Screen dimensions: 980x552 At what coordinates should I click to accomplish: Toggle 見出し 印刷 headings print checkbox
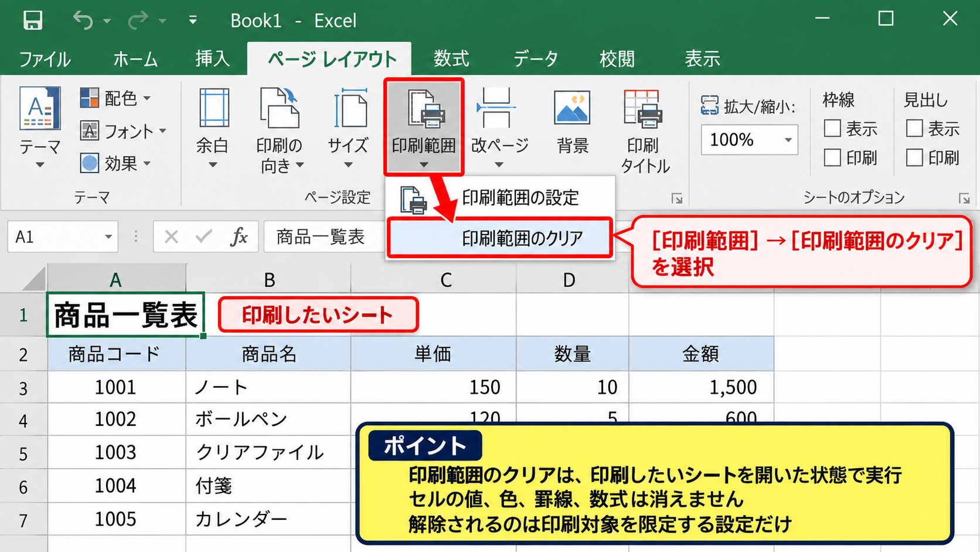[914, 158]
